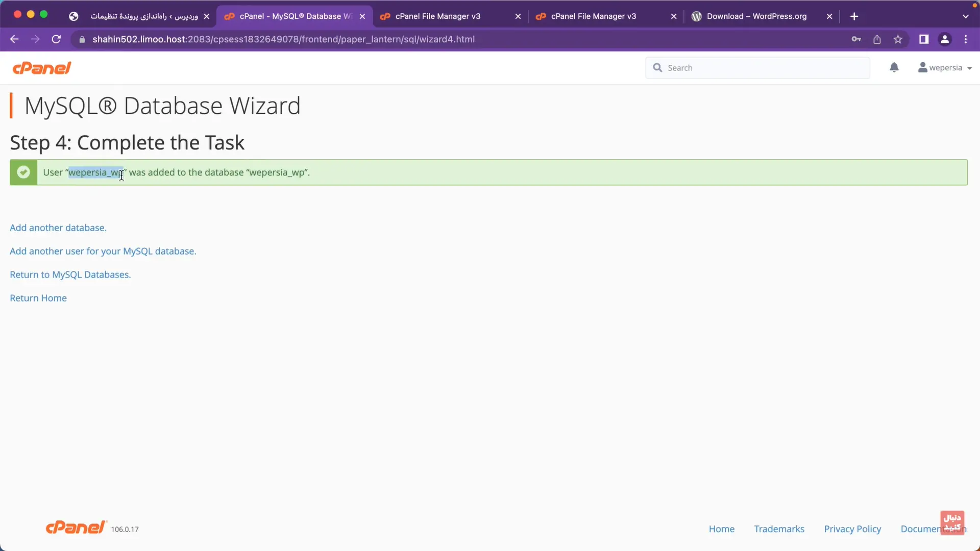Close the first File Manager tab
The width and height of the screenshot is (980, 551).
518,16
